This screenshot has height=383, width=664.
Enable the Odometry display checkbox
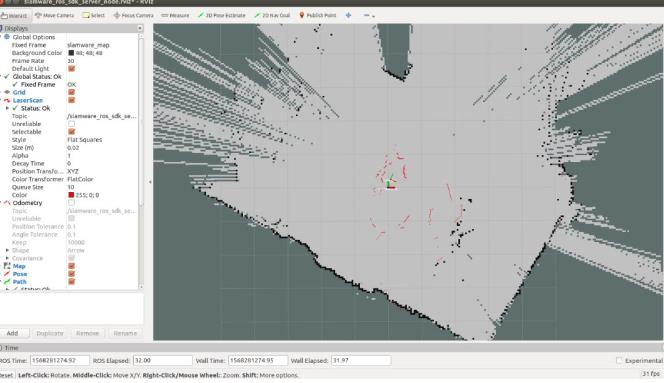72,203
